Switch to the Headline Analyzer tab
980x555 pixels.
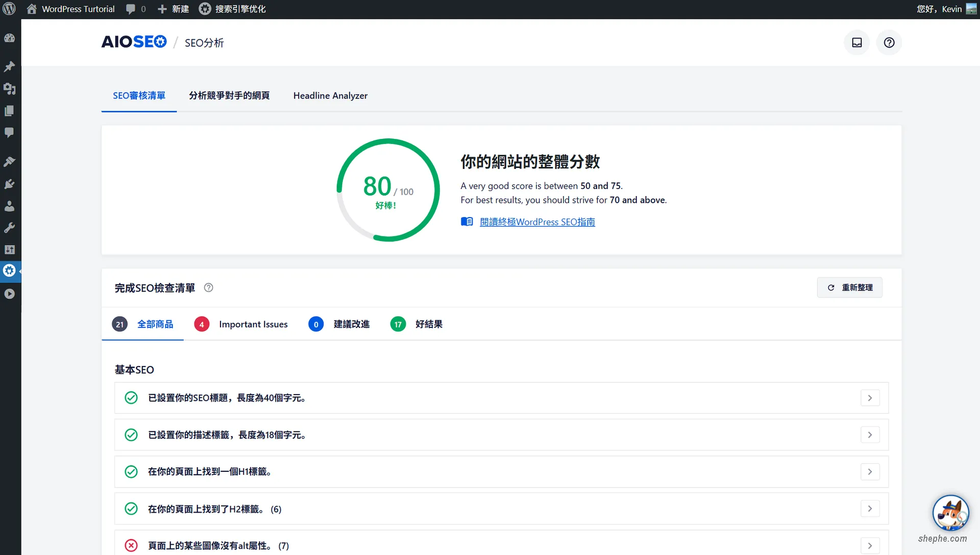pyautogui.click(x=330, y=95)
